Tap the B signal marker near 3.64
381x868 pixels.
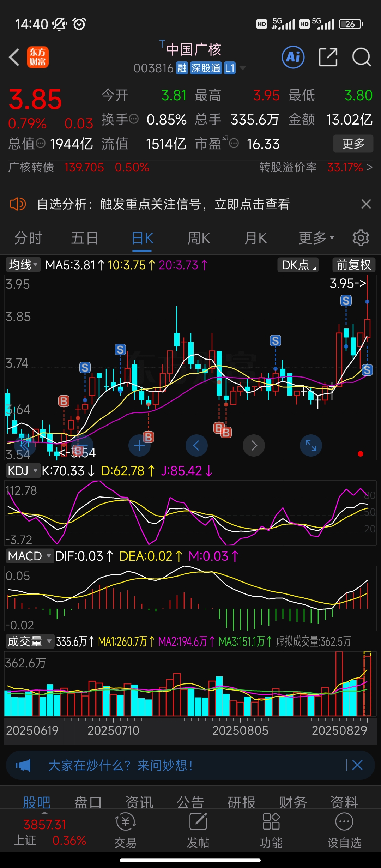coord(64,401)
